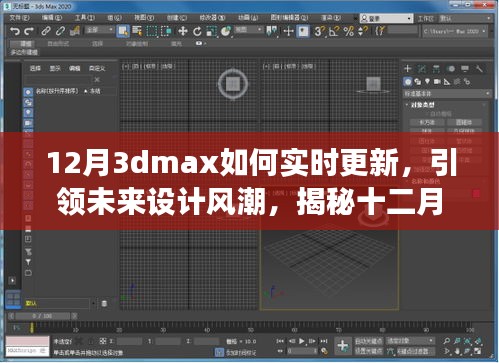Activate the Select and Move tool

click(x=183, y=31)
